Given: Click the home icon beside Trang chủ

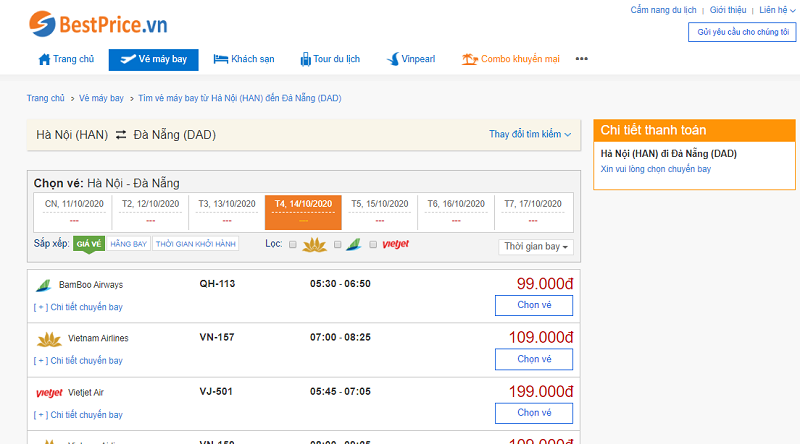Looking at the screenshot, I should coord(44,59).
